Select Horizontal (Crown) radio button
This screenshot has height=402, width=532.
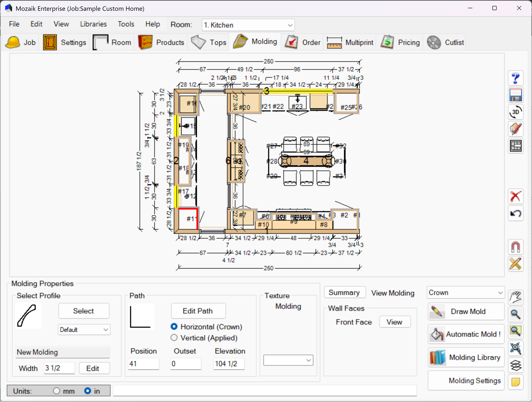(174, 327)
